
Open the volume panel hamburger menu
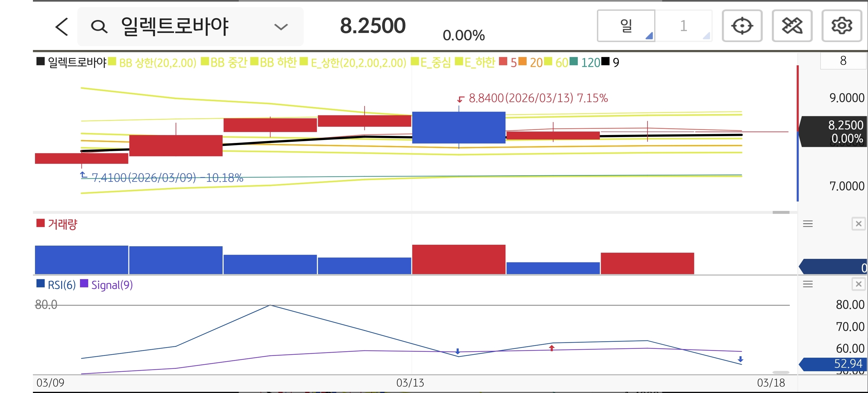(808, 224)
